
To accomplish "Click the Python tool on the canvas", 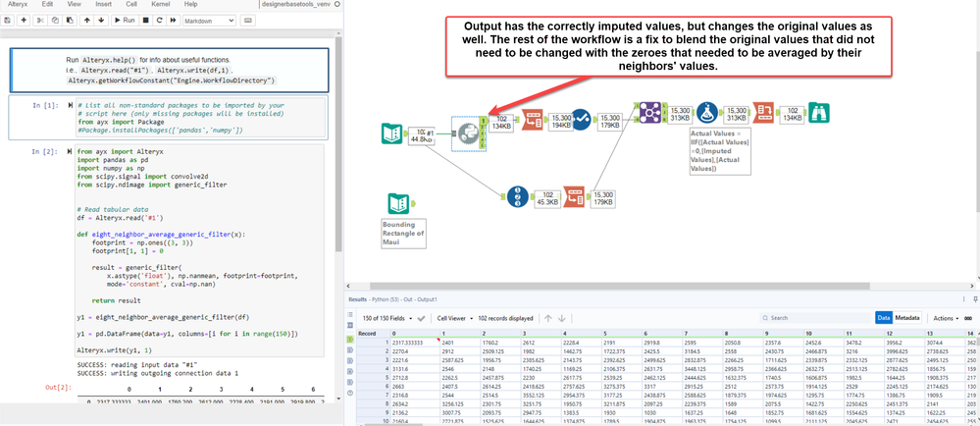I will click(469, 134).
